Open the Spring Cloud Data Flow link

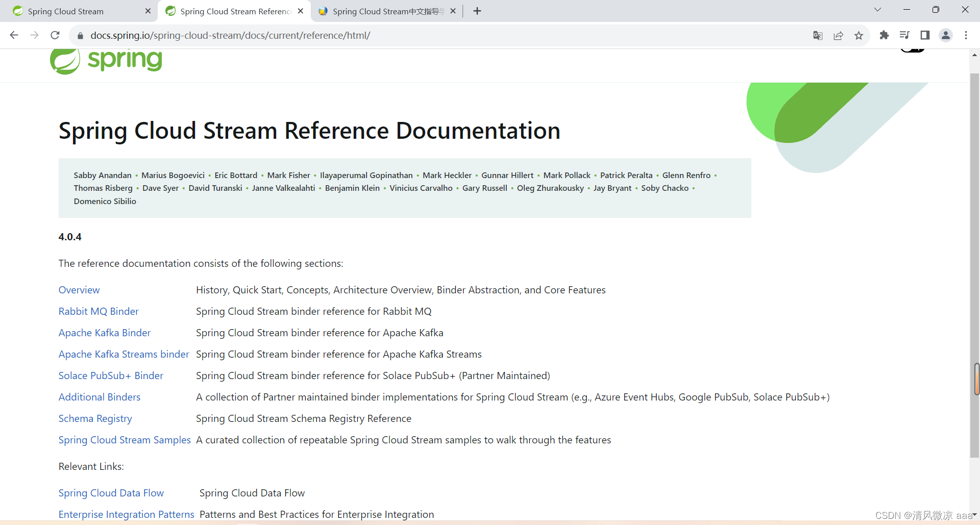click(x=111, y=493)
